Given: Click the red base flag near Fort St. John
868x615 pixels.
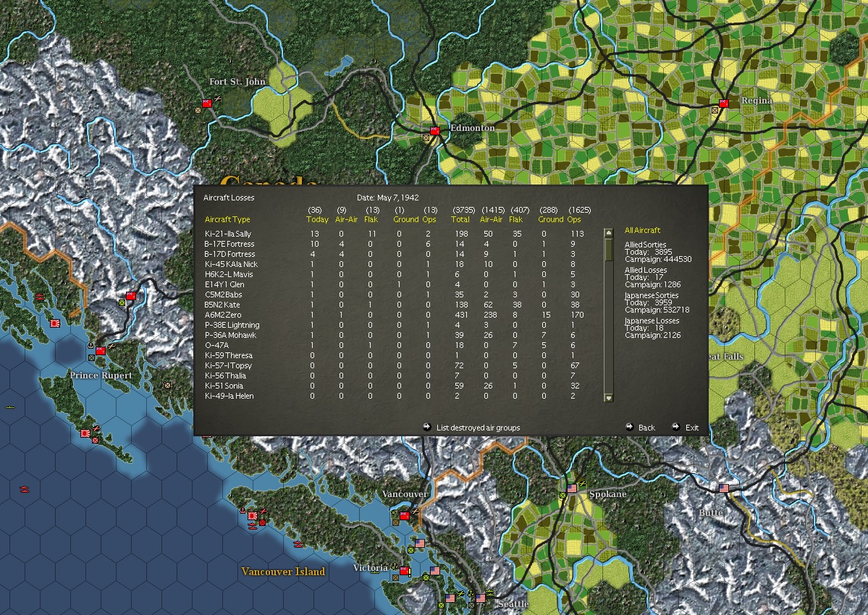Looking at the screenshot, I should (206, 103).
